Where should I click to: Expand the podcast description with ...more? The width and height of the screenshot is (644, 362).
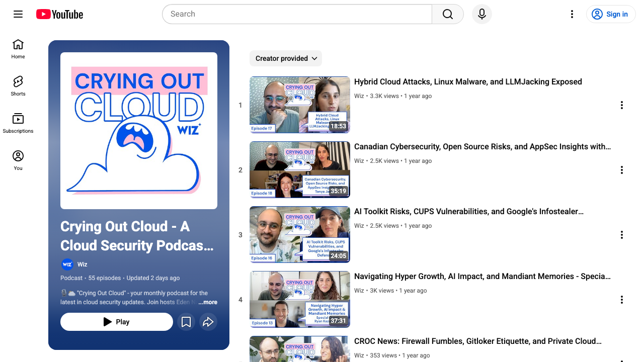point(208,302)
